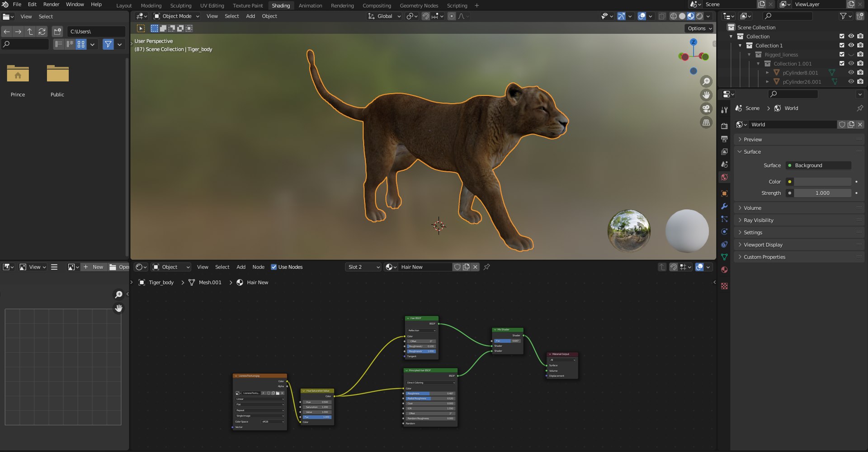The width and height of the screenshot is (868, 452).
Task: Open the Modifiers properties tab
Action: [x=724, y=206]
